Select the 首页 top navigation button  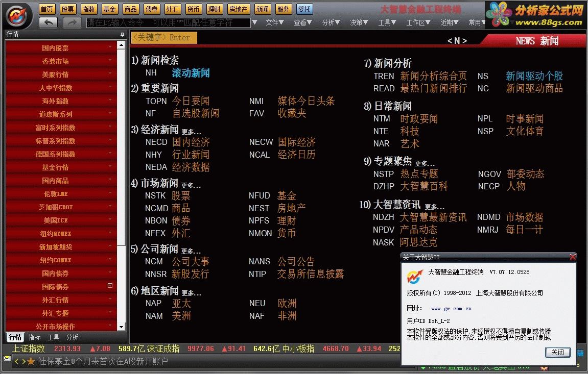[x=47, y=9]
